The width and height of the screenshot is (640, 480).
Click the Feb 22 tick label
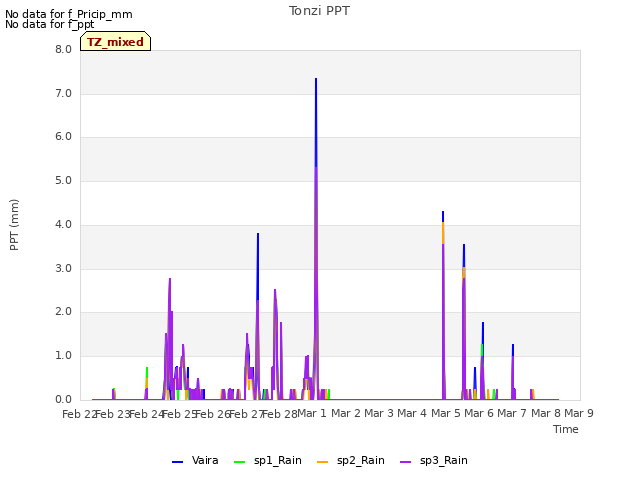[x=78, y=414]
